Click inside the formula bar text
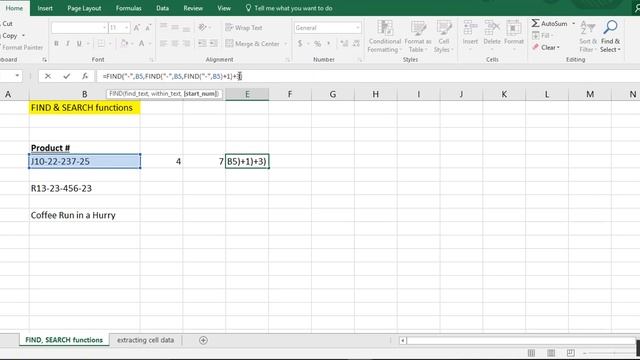 point(172,76)
